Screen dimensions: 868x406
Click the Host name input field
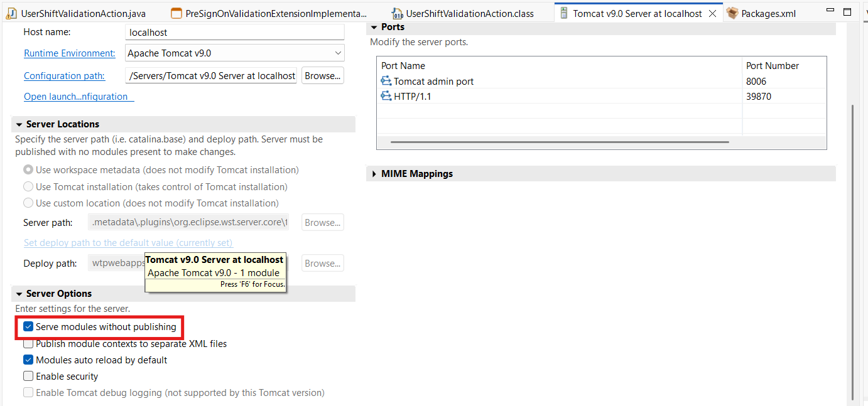tap(235, 32)
